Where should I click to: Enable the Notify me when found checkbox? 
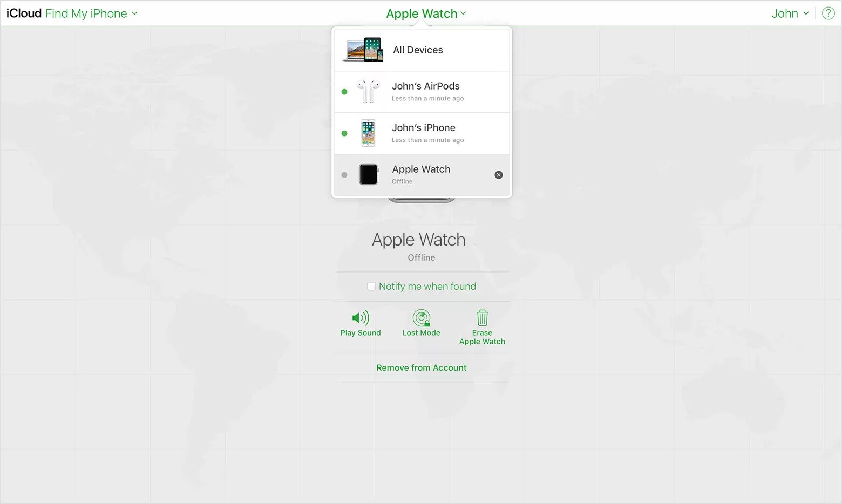click(x=371, y=287)
